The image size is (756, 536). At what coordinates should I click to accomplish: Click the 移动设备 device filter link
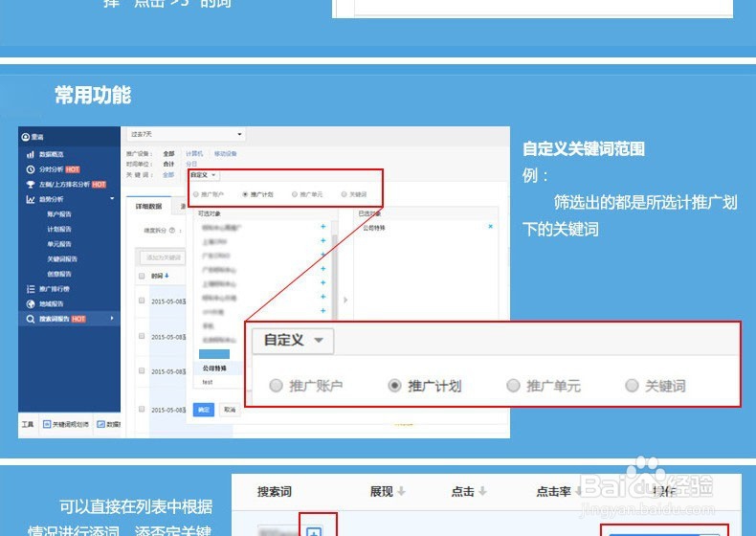pyautogui.click(x=225, y=153)
